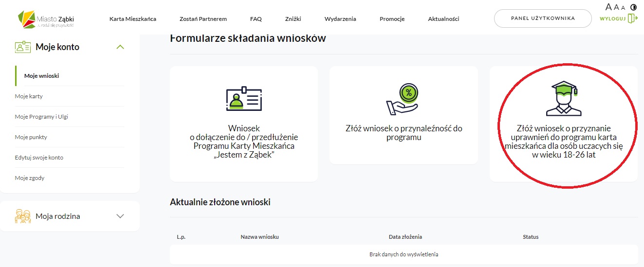Screen dimensions: 644x267
Task: Toggle high contrast mode icon
Action: pyautogui.click(x=633, y=7)
